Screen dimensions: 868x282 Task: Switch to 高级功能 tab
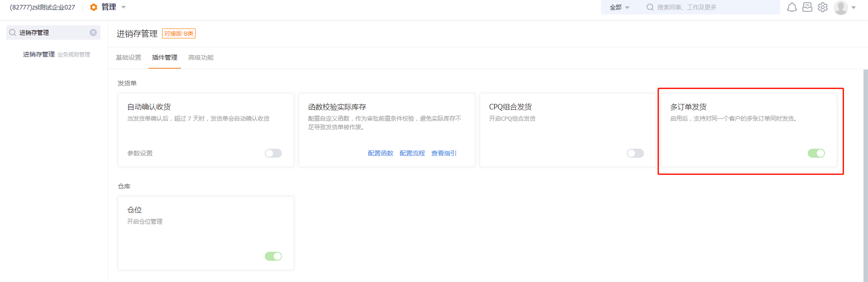click(x=201, y=57)
